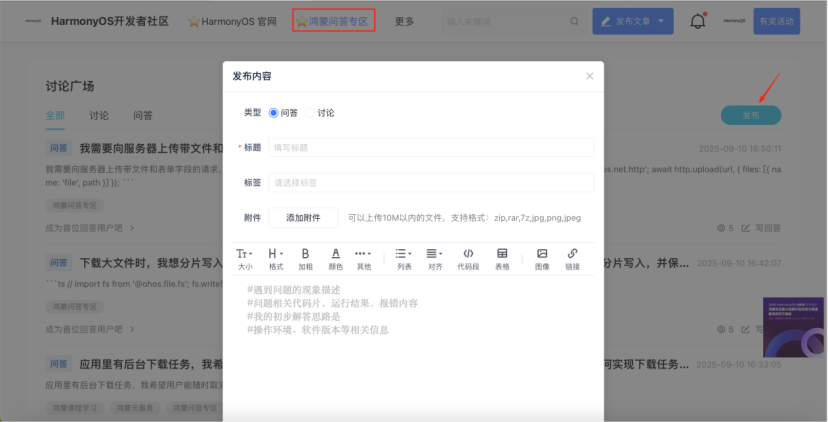
Task: Click into the content editor text area
Action: click(413, 349)
